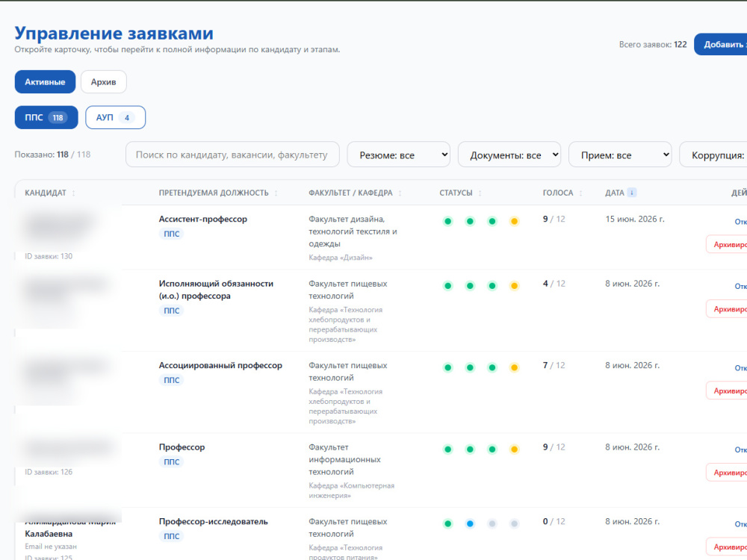Viewport: 747px width, 560px height.
Task: Sort by Статусы column sort icon
Action: (x=480, y=193)
